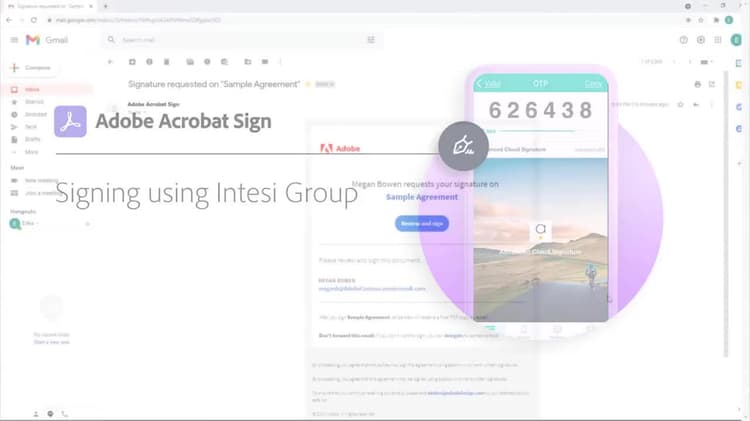Add this email to Tasks
The width and height of the screenshot is (750, 421).
224,62
